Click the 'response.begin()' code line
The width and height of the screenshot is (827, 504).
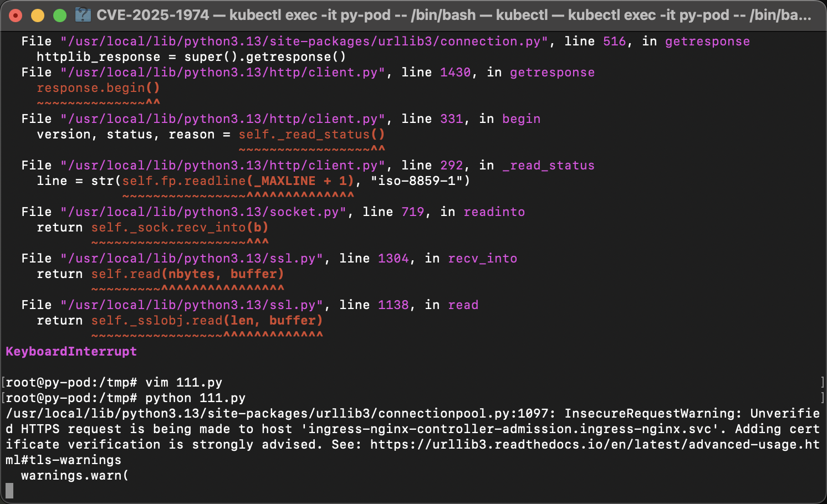(98, 88)
